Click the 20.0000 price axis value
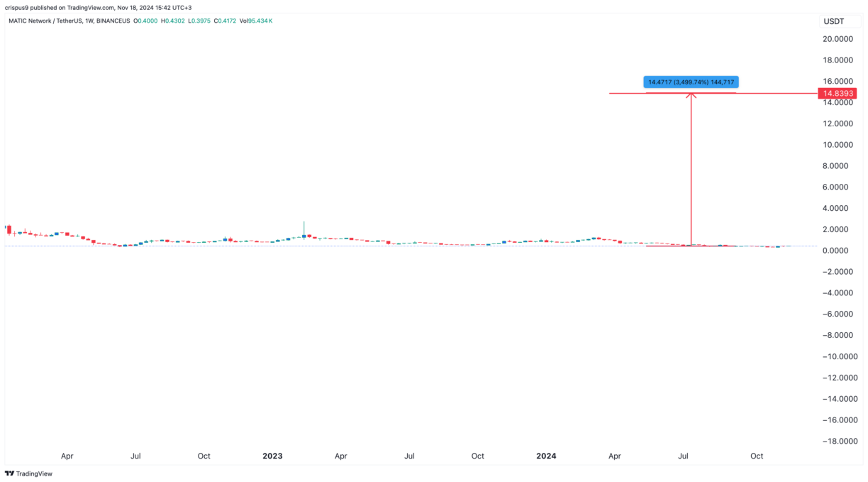 pyautogui.click(x=837, y=39)
